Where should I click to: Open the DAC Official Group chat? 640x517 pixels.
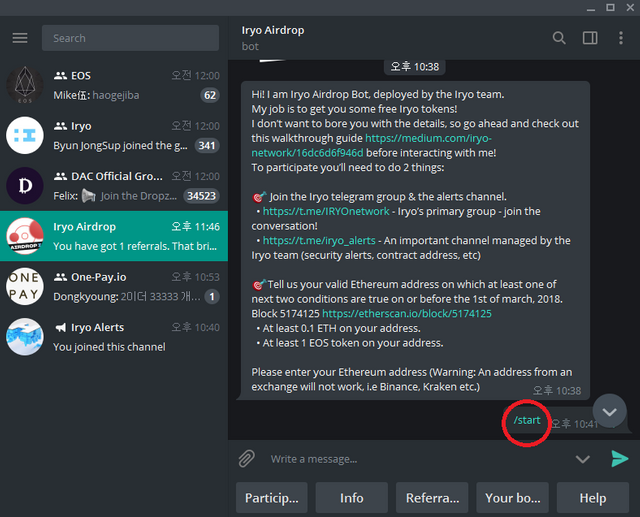[x=114, y=186]
